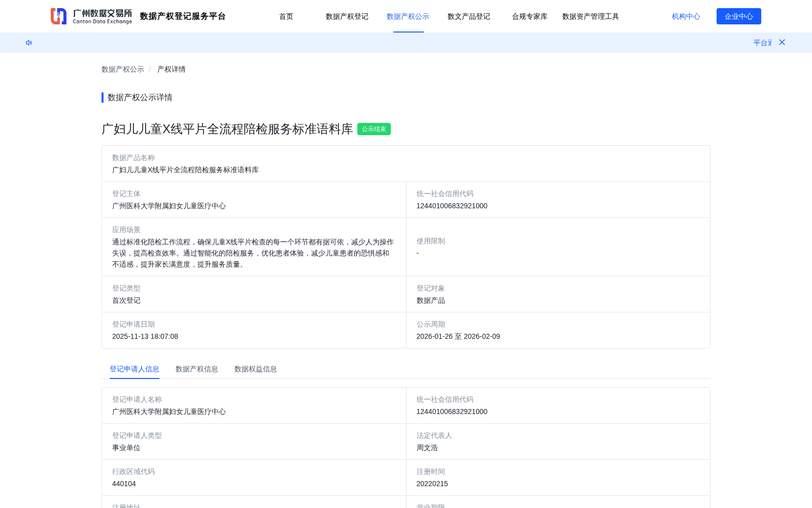Click the 产权详情 breadcrumb

coord(172,69)
